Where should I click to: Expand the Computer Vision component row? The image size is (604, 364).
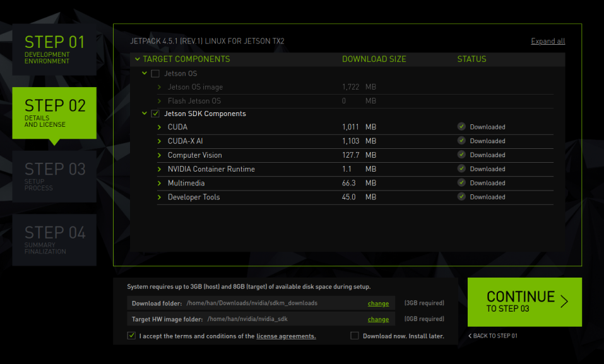pyautogui.click(x=159, y=155)
